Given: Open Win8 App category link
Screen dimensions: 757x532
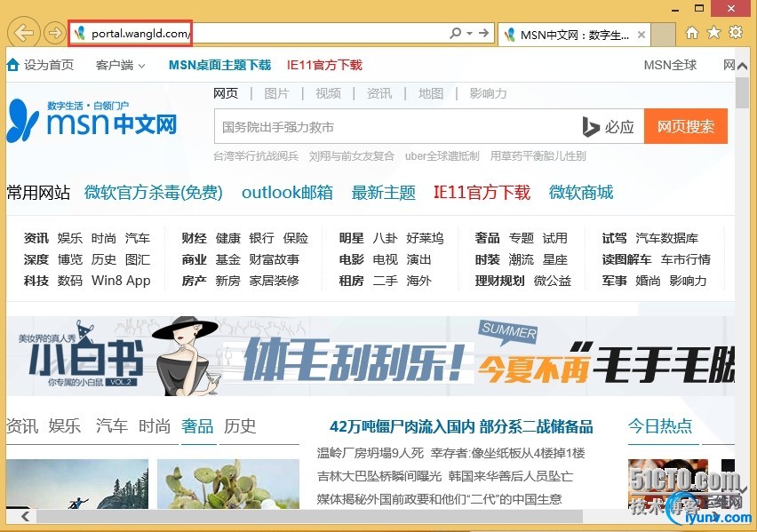Looking at the screenshot, I should tap(121, 281).
